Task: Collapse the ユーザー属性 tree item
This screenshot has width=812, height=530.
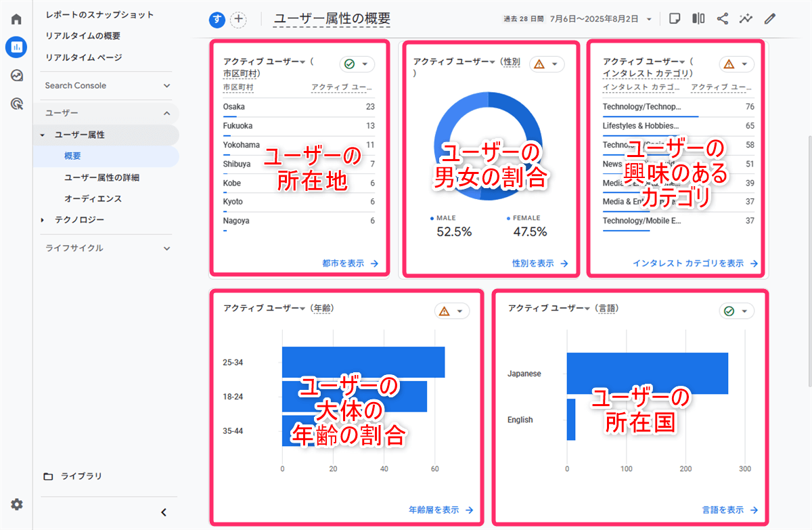Action: point(43,135)
